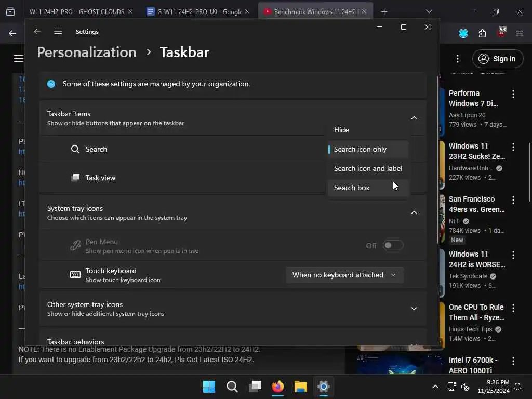Click the info icon on organization notice
The width and height of the screenshot is (532, 399).
51,84
